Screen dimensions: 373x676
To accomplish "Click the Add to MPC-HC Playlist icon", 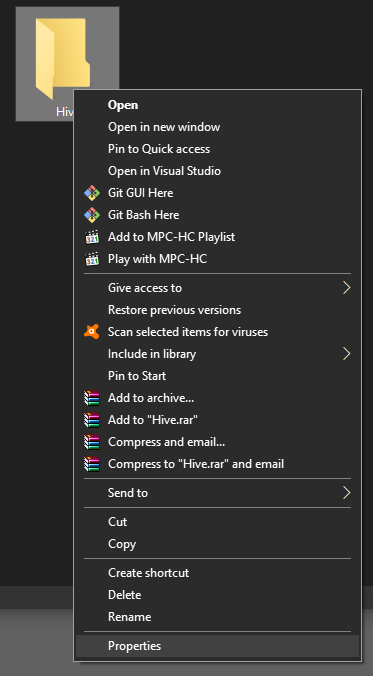I will 92,237.
